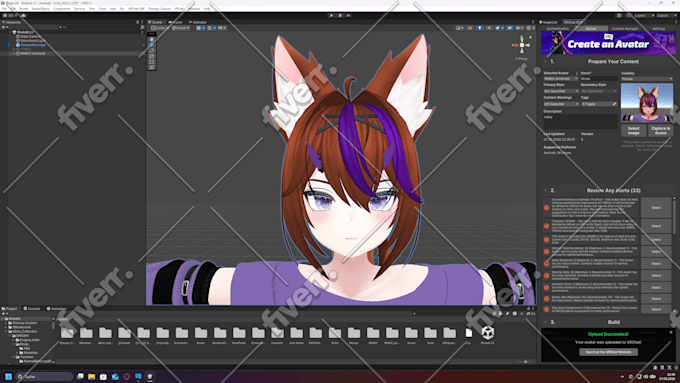Open the Primary Style dropdown

point(561,91)
